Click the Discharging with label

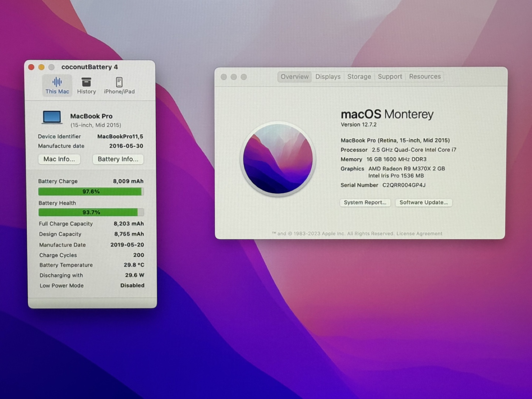tap(61, 275)
